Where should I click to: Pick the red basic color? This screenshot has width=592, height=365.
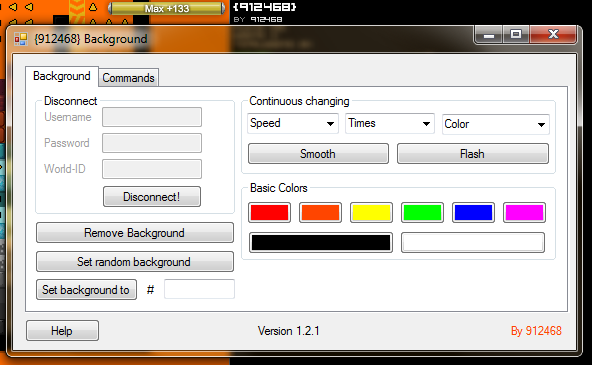(x=270, y=213)
